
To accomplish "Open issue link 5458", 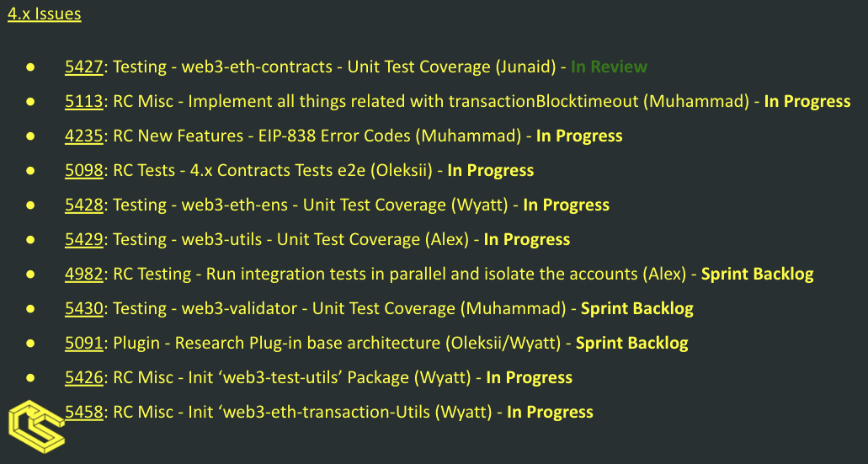I will pos(84,412).
